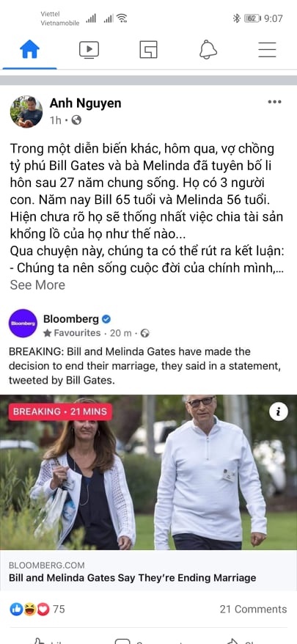
Task: Tap Anh Nguyen's profile picture
Action: (26, 111)
